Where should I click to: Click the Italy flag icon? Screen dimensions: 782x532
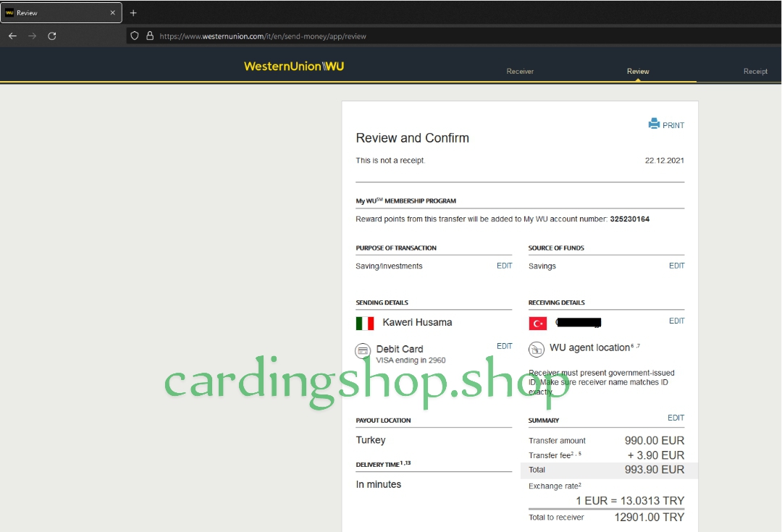click(365, 324)
